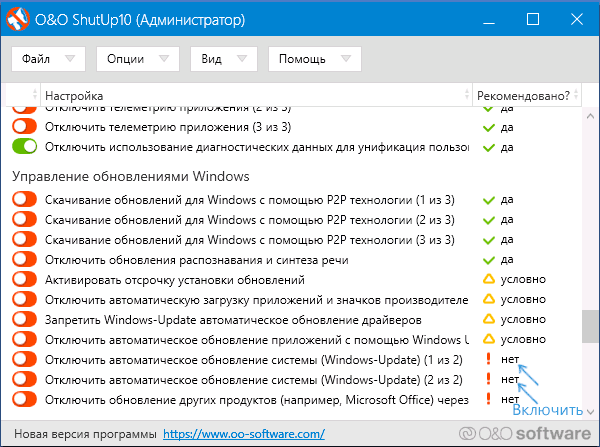Click red exclamation icon for Windows-Update (2 из 2)

(x=488, y=378)
